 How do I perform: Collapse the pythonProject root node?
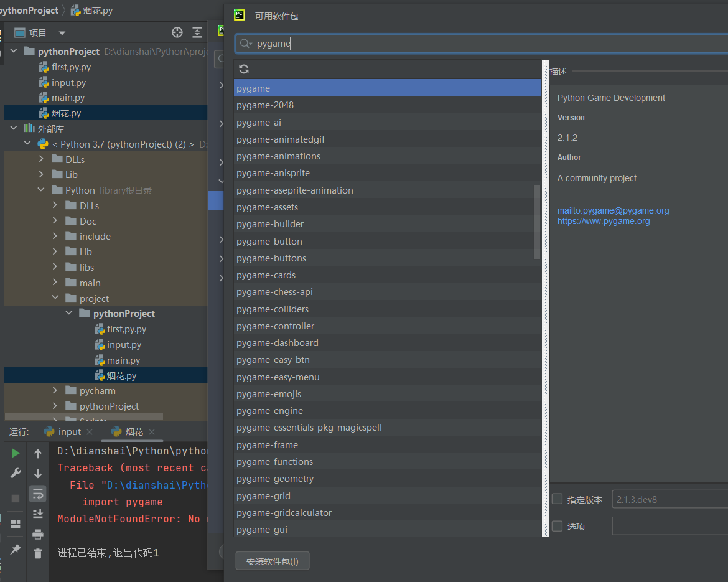click(x=14, y=50)
